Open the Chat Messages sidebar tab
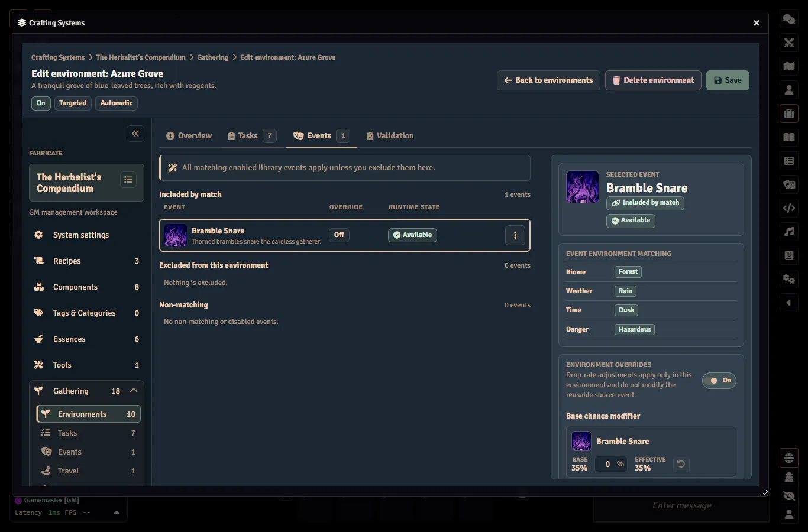Viewport: 808px width, 532px height. click(789, 19)
